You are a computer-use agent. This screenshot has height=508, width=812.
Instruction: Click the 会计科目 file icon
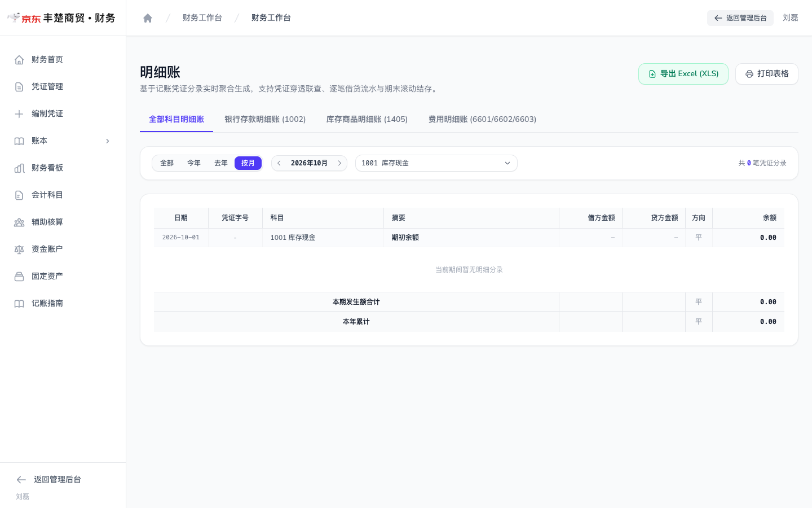tap(19, 195)
